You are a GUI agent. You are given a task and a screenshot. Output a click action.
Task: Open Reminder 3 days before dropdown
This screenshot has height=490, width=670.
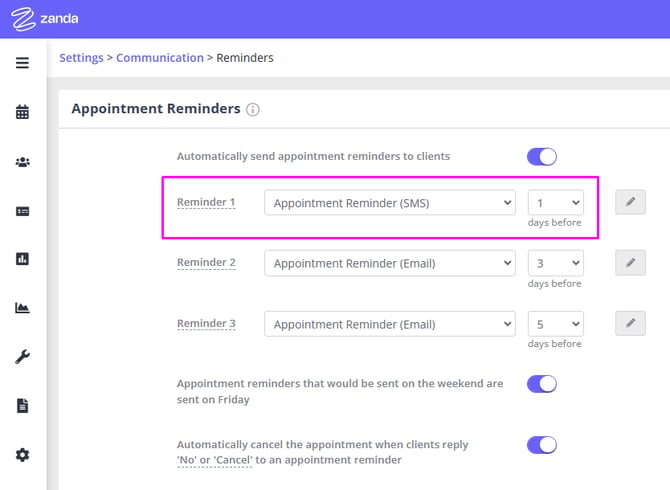[555, 324]
